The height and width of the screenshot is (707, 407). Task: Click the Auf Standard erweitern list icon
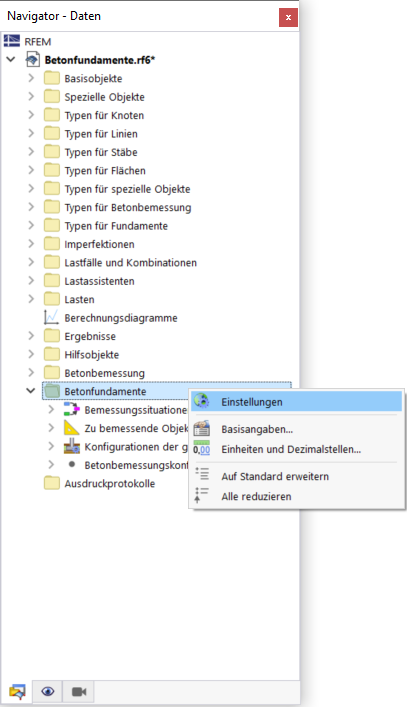pyautogui.click(x=201, y=474)
